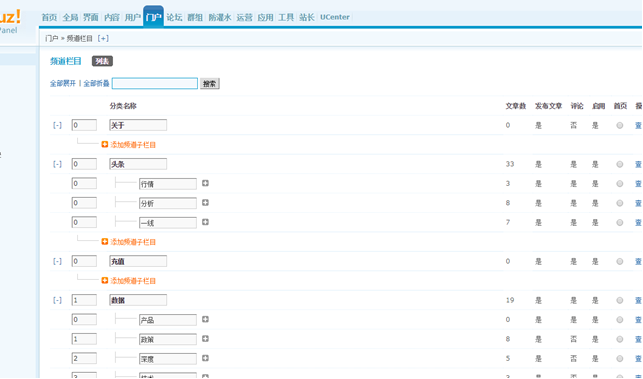This screenshot has height=379, width=643.
Task: Click 添加频道子栏目 under 头条
Action: [133, 242]
